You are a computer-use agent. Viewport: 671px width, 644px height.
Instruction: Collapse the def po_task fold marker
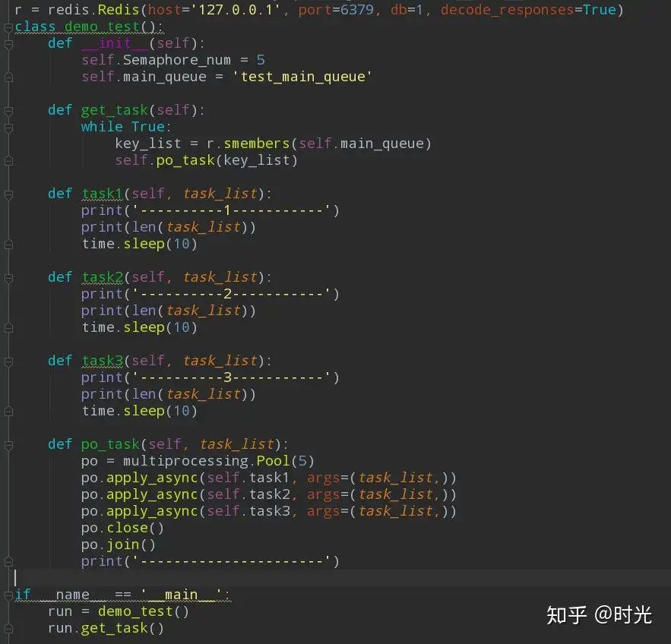tap(8, 445)
